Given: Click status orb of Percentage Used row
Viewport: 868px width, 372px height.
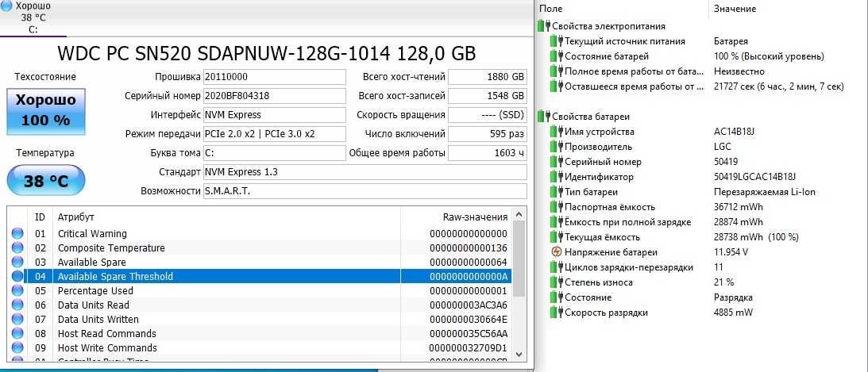Looking at the screenshot, I should [17, 291].
